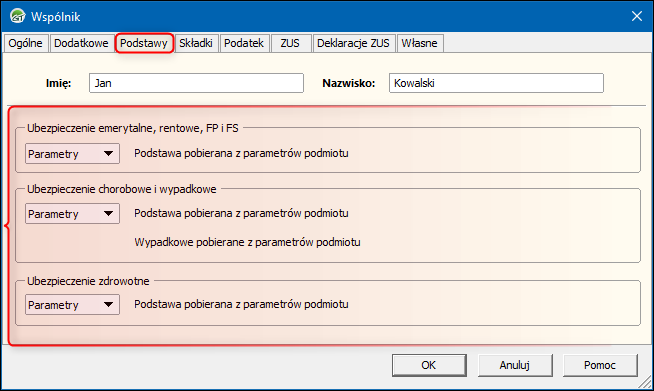Open the Podatek tab
The height and width of the screenshot is (391, 654).
[244, 43]
